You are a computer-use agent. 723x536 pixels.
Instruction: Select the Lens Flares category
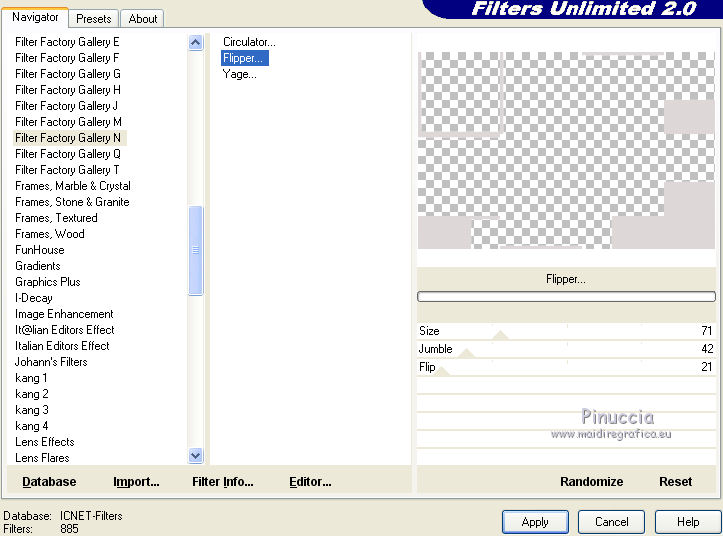coord(42,458)
